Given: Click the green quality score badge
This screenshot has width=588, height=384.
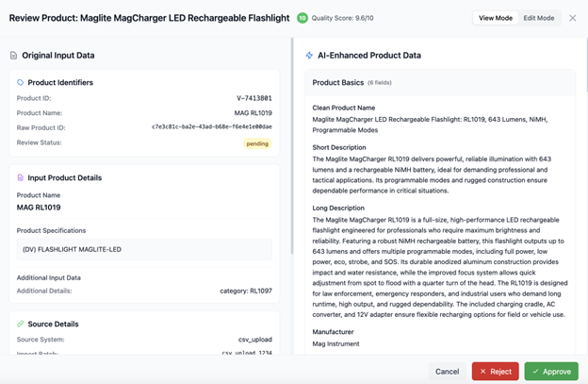Looking at the screenshot, I should [302, 18].
